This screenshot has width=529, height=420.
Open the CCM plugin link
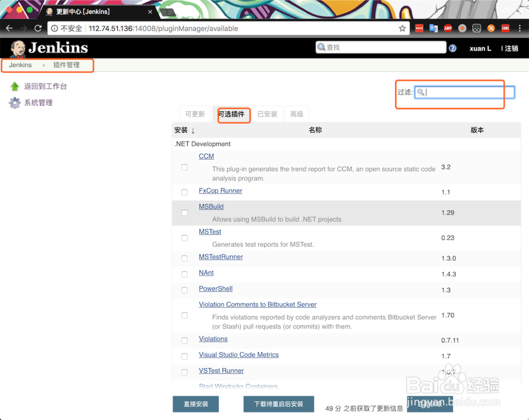206,156
